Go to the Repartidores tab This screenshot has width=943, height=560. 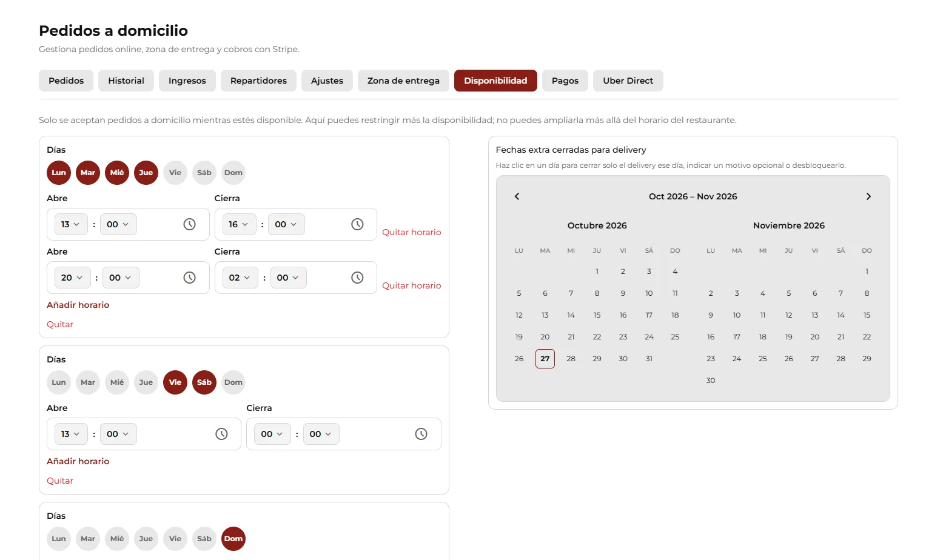pos(258,81)
